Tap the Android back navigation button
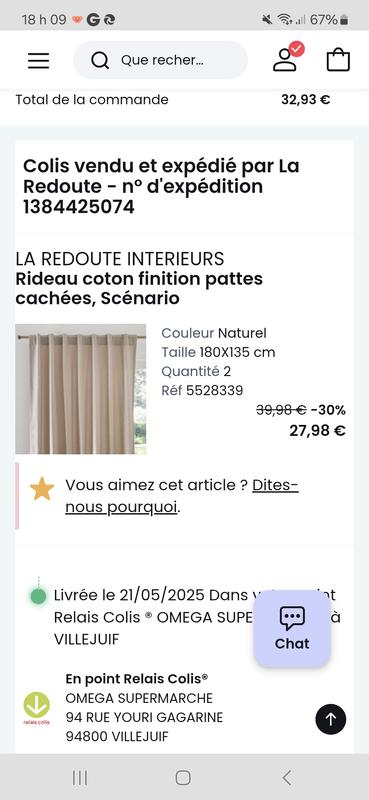 tap(287, 778)
